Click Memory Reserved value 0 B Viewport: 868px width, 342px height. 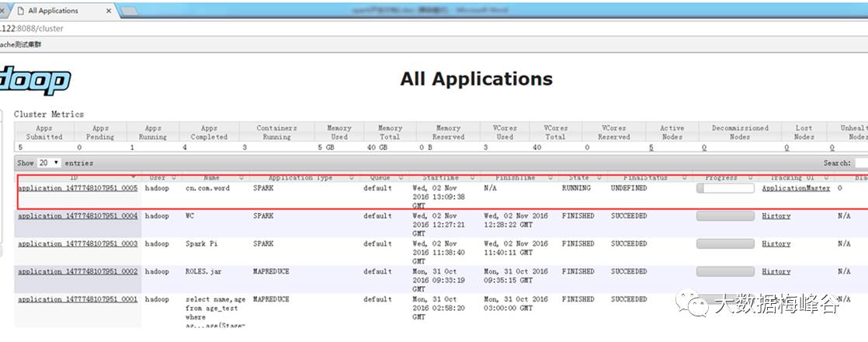tap(425, 148)
